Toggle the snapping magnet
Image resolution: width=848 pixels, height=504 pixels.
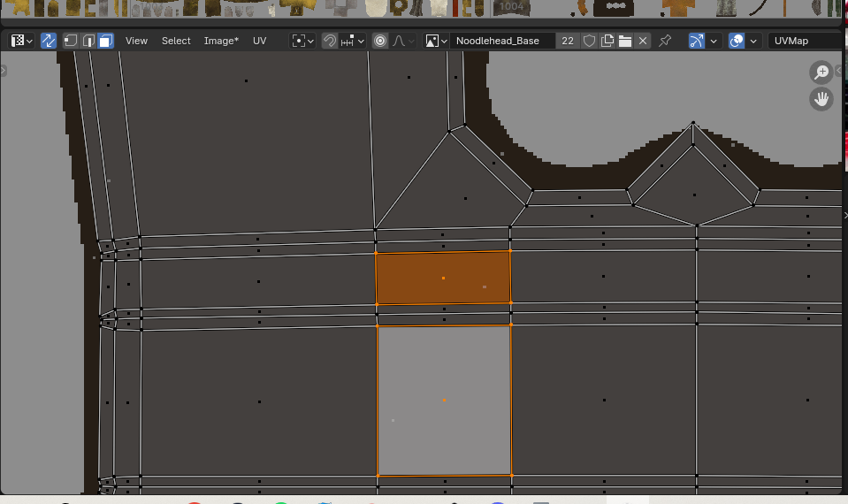coord(330,41)
